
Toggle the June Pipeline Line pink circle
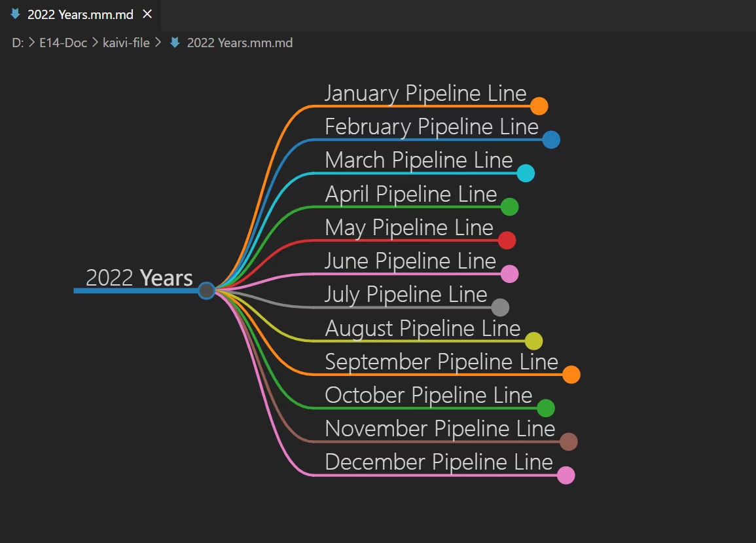[509, 274]
